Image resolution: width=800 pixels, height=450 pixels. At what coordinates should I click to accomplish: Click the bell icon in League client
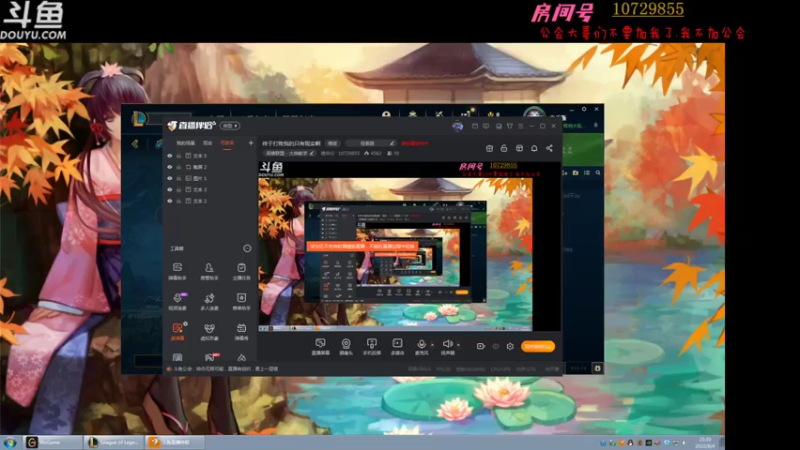[x=595, y=125]
